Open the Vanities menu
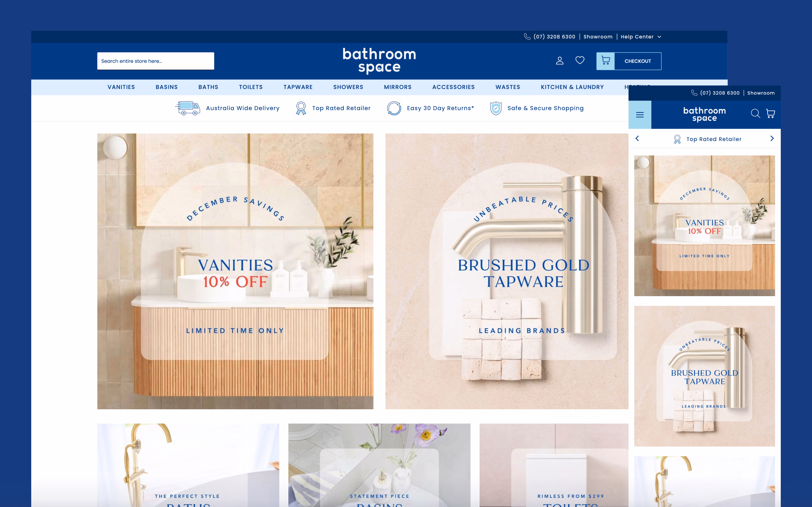This screenshot has height=507, width=812. point(121,87)
